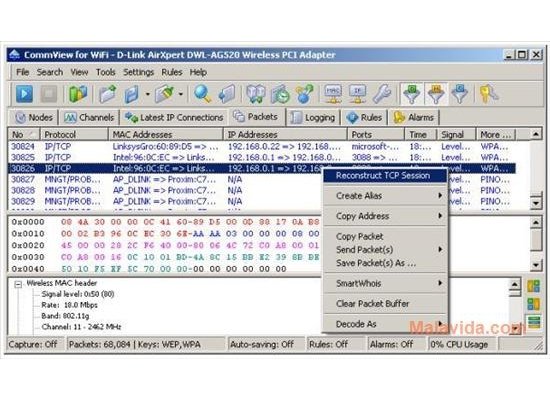Open dropdown arrow next to clear pencil icon
The image size is (550, 400).
coord(180,94)
